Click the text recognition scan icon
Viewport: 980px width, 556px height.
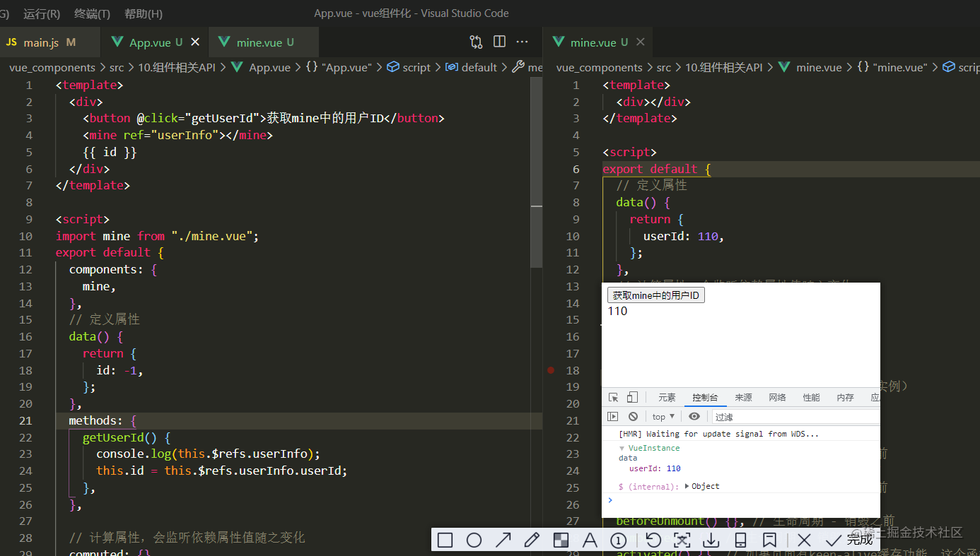tap(682, 540)
